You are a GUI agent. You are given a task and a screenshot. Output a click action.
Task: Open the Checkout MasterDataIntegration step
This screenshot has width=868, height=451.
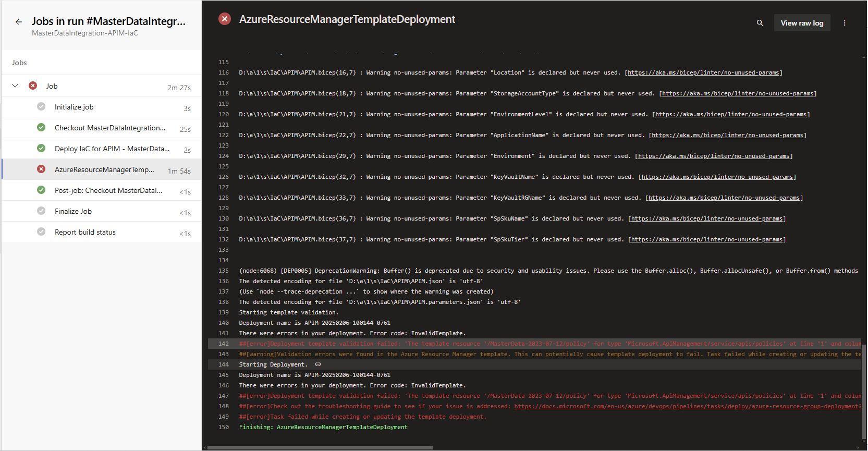tap(102, 128)
